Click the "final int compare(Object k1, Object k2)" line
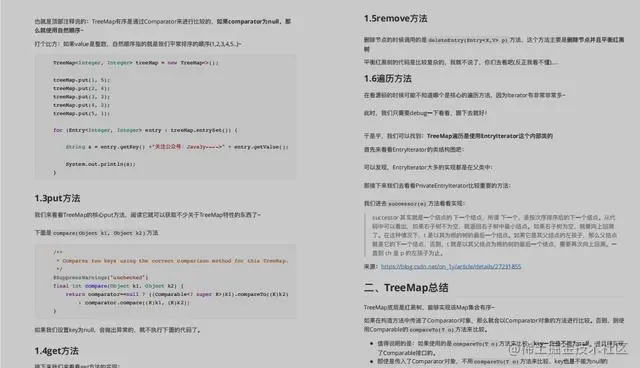Viewport: 640px width, 368px height. (118, 286)
